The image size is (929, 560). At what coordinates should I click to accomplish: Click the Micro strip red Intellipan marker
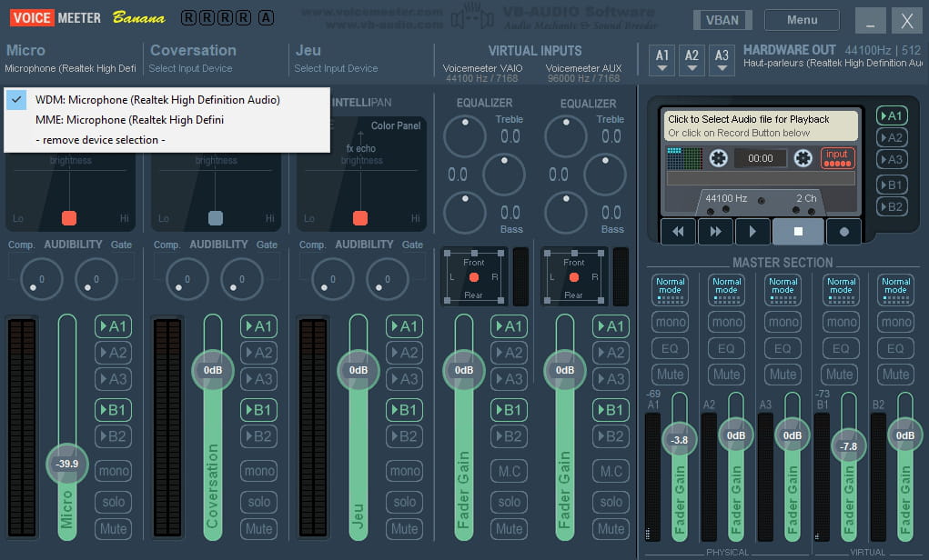[69, 218]
